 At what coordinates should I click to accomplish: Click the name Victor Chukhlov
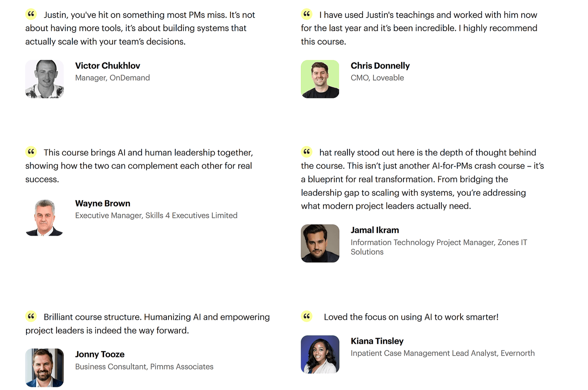tap(108, 66)
